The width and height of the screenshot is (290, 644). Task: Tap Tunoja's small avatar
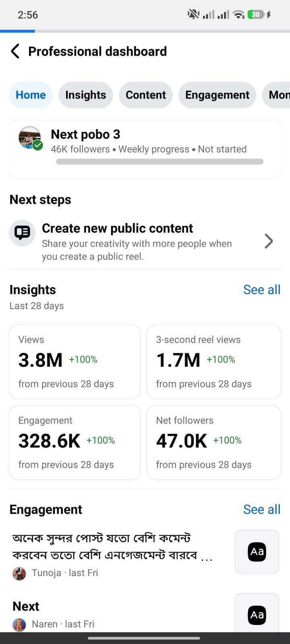19,573
